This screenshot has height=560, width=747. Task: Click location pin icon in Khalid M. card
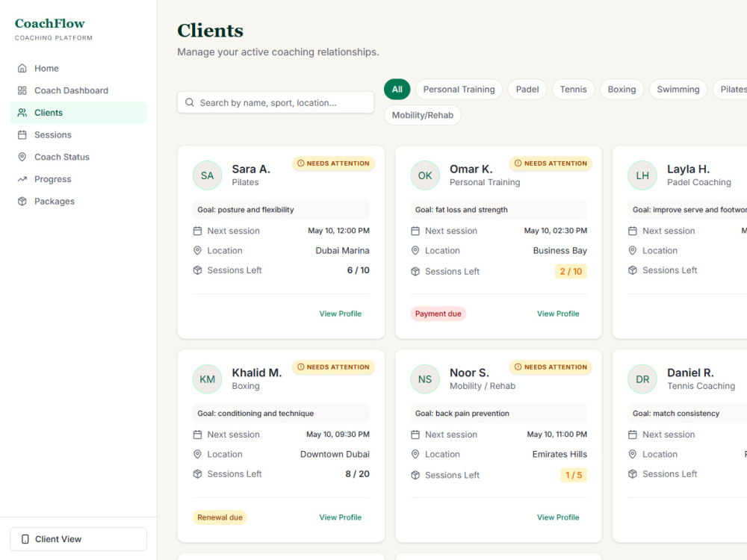[x=197, y=454]
